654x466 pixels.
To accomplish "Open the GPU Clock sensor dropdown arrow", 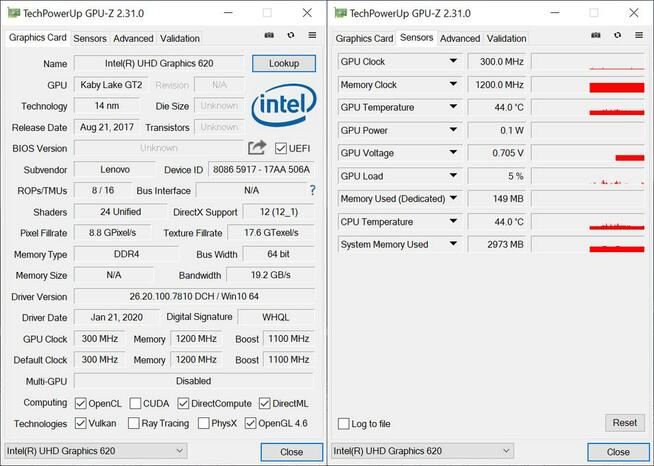I will [x=453, y=61].
